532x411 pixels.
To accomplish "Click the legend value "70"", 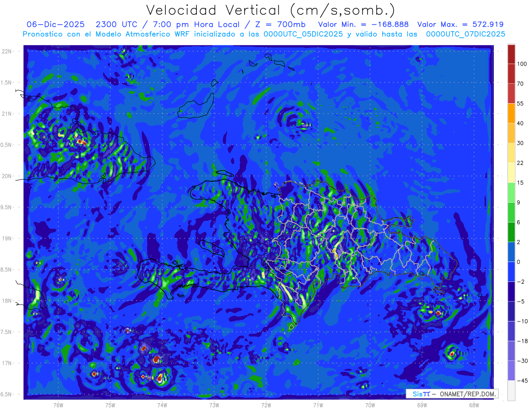I will 520,83.
